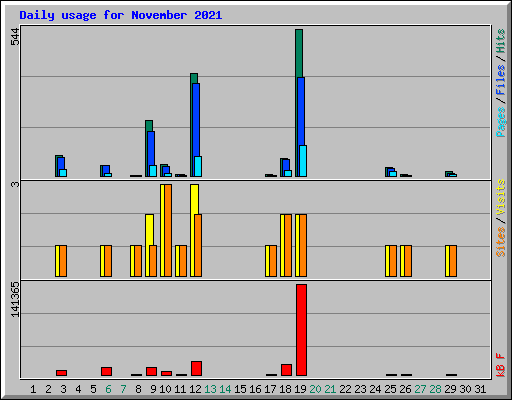Click the blue Files bar for day 12
This screenshot has height=400, width=512.
click(x=196, y=119)
